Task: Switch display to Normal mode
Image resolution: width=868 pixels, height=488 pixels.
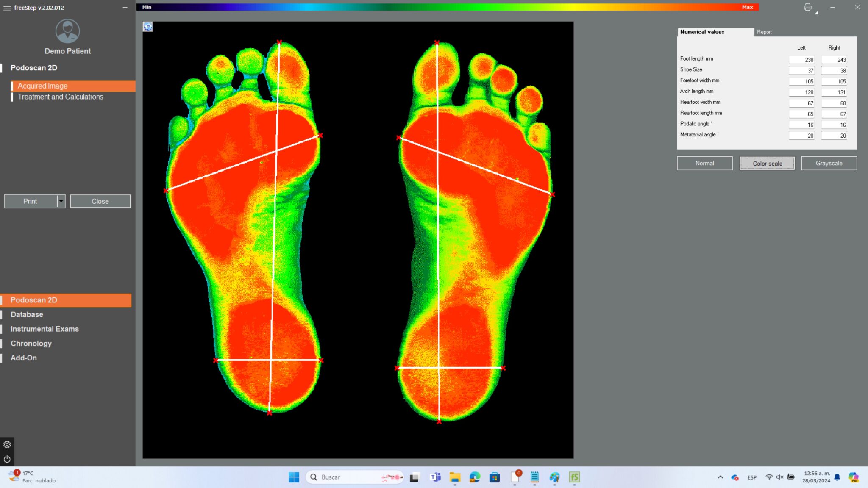Action: pos(705,163)
